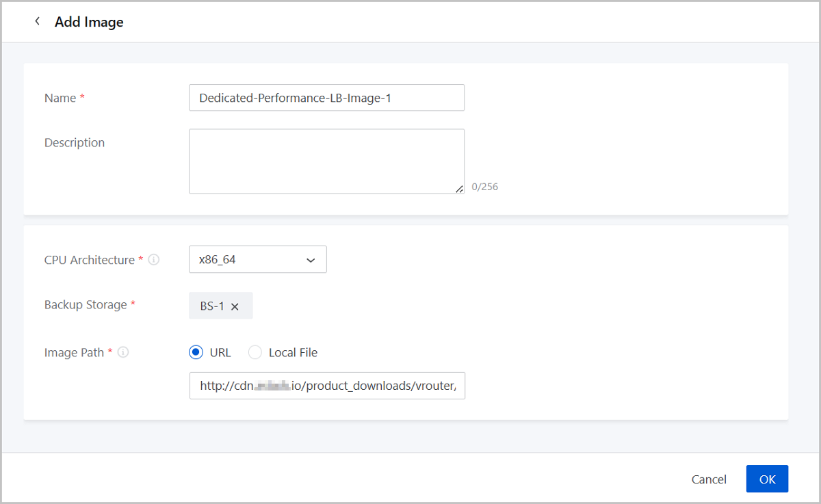Select the Local File radio button
821x504 pixels.
(255, 353)
